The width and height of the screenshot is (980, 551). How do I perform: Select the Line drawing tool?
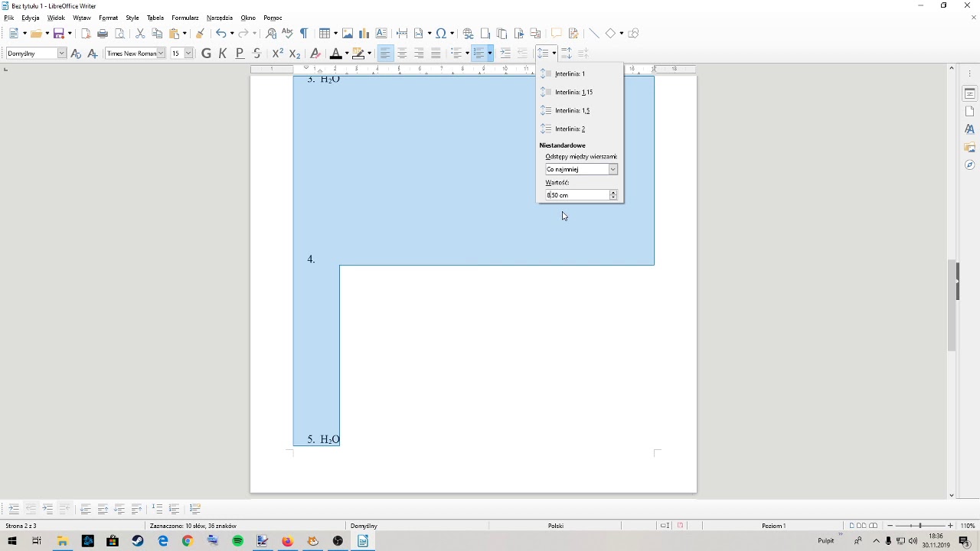click(x=593, y=33)
